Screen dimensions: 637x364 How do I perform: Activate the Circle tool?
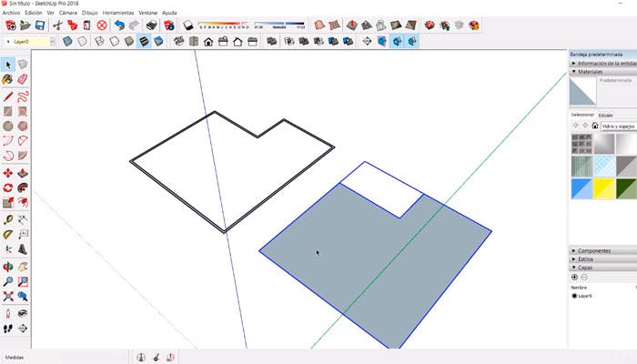pos(7,126)
